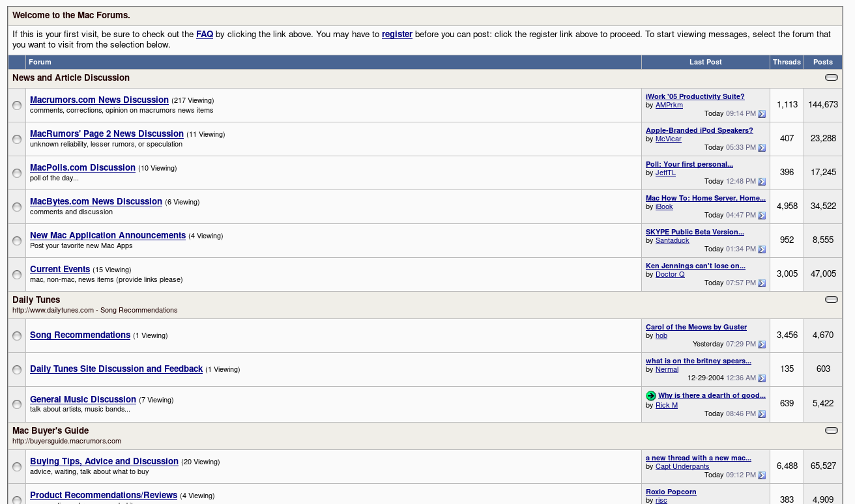
Task: Go to last post arrow beside hob
Action: click(762, 344)
